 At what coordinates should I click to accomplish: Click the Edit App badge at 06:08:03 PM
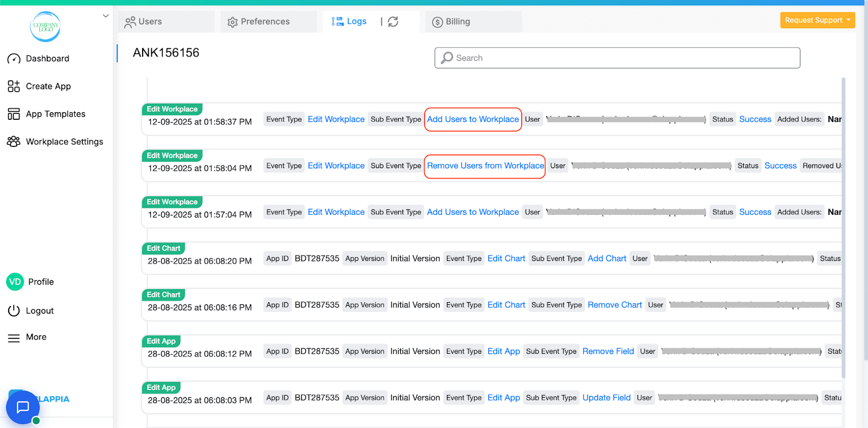(161, 387)
